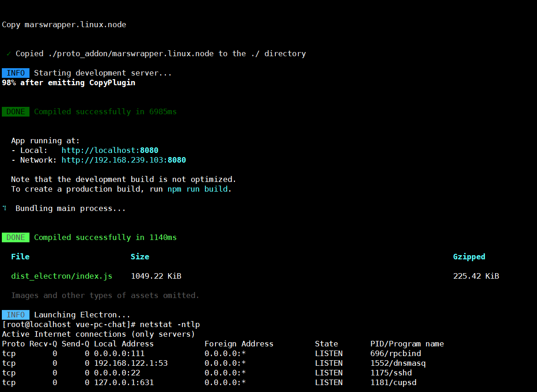537x392 pixels.
Task: Click the 'State' column header
Action: [326, 344]
